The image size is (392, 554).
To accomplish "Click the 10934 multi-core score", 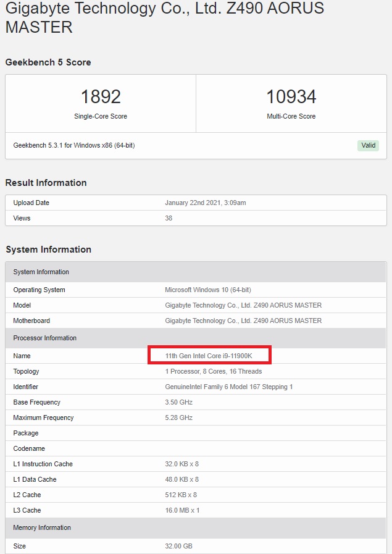I will pyautogui.click(x=291, y=97).
